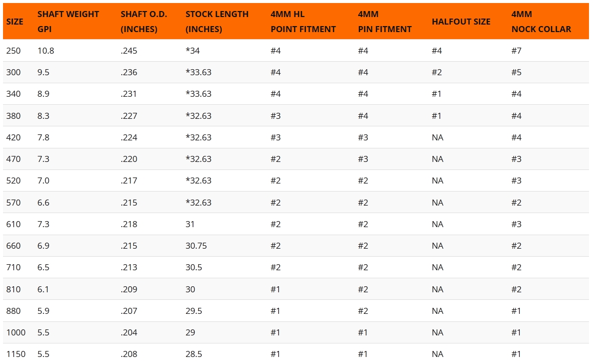Select the 8.9 shaft weight value

43,94
